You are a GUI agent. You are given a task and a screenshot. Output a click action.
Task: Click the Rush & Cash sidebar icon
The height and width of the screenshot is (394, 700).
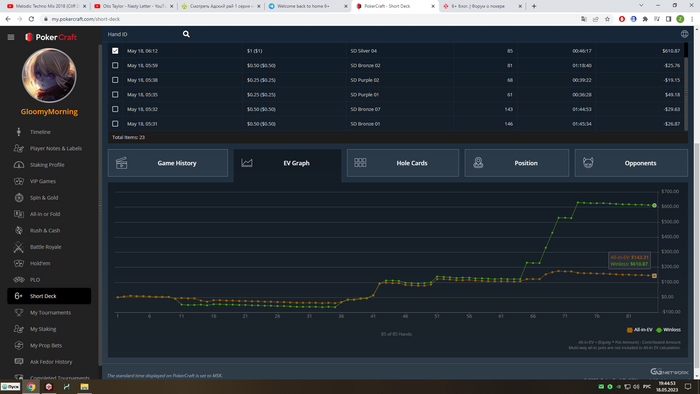pyautogui.click(x=19, y=230)
